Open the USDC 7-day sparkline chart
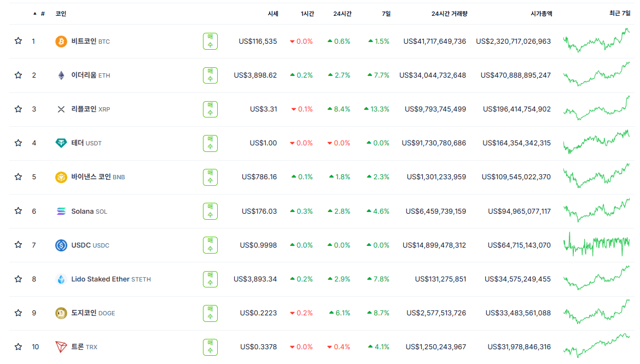Viewport: 640px width, 364px height. coord(596,244)
